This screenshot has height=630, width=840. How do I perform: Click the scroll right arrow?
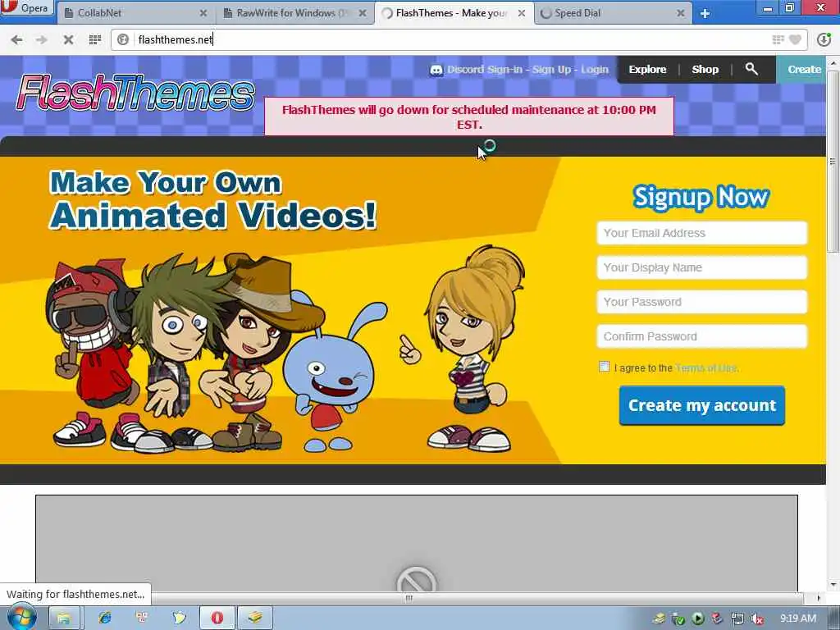tap(818, 598)
